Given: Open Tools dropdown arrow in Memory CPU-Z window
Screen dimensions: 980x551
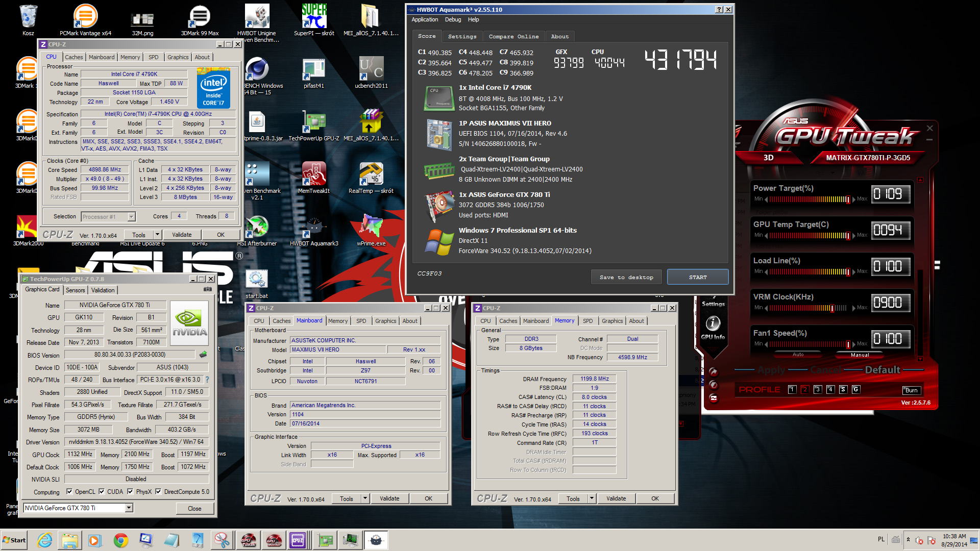Looking at the screenshot, I should [592, 498].
